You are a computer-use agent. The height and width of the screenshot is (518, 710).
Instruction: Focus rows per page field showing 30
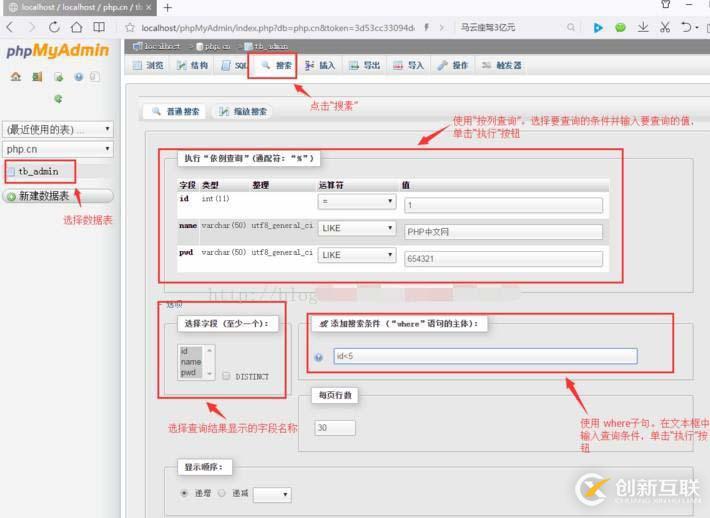(x=335, y=427)
